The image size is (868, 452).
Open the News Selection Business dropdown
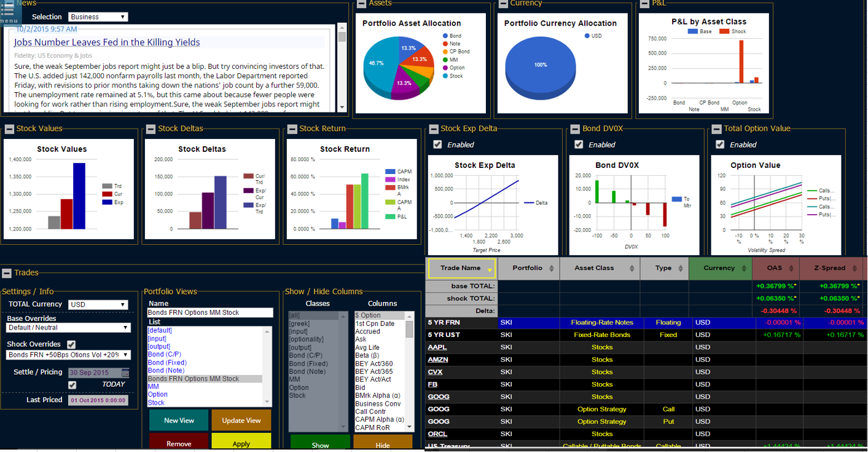98,17
